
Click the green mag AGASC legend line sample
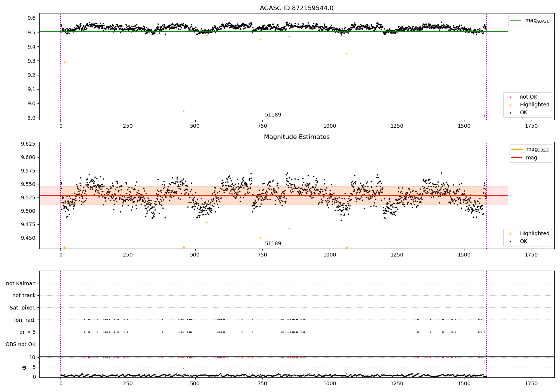tap(516, 21)
